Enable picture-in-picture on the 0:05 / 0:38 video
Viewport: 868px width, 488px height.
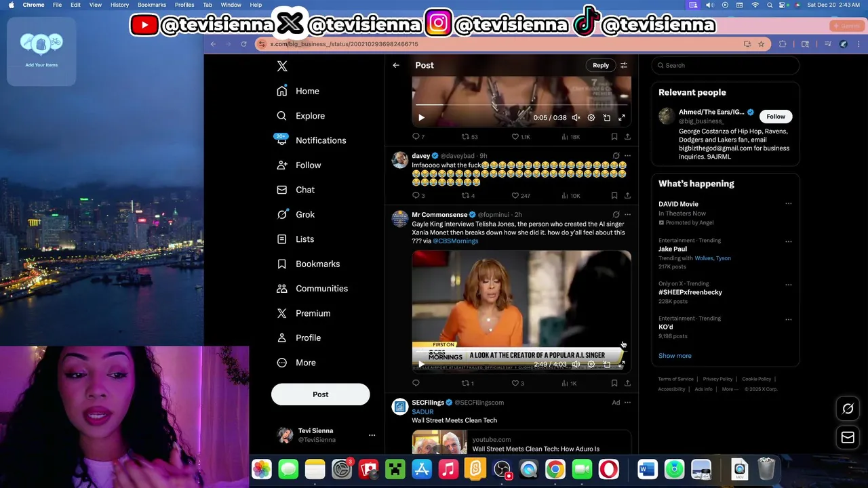point(607,117)
